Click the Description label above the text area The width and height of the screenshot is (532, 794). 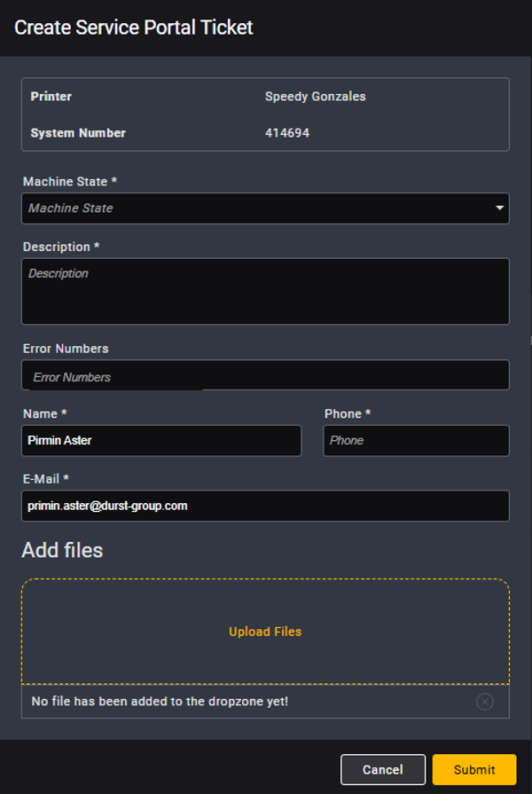pos(60,247)
